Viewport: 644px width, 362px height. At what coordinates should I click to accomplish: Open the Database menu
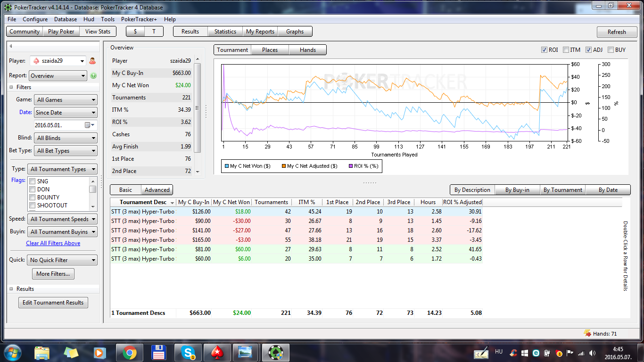[66, 19]
